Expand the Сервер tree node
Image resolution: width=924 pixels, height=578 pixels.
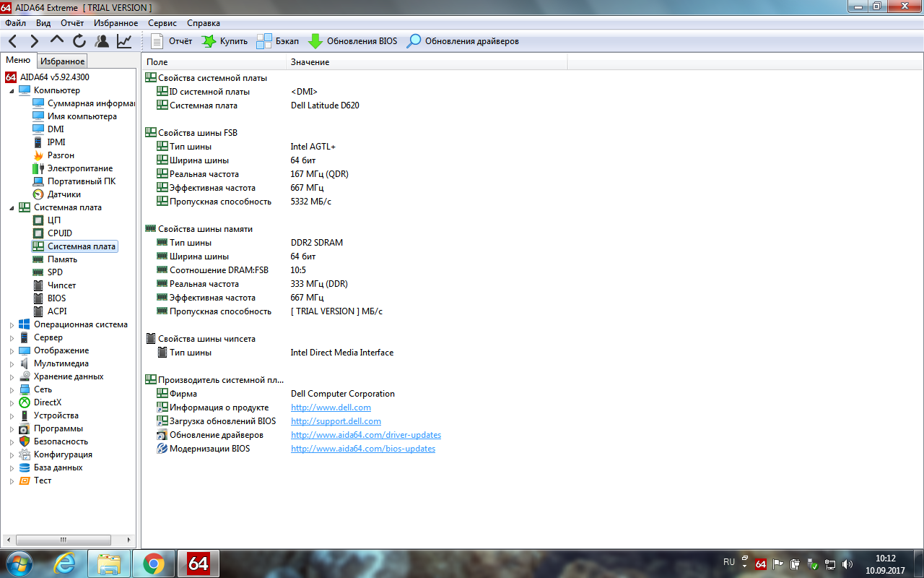pyautogui.click(x=12, y=338)
